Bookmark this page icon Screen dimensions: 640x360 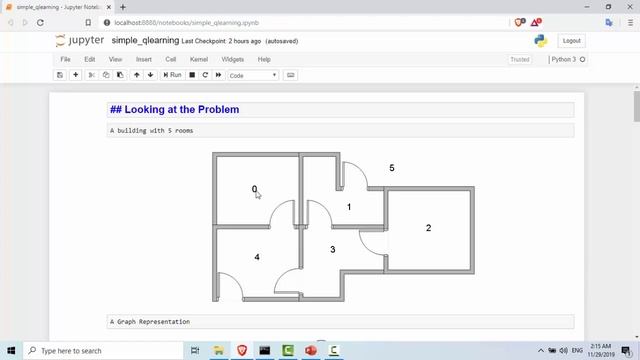[x=88, y=23]
